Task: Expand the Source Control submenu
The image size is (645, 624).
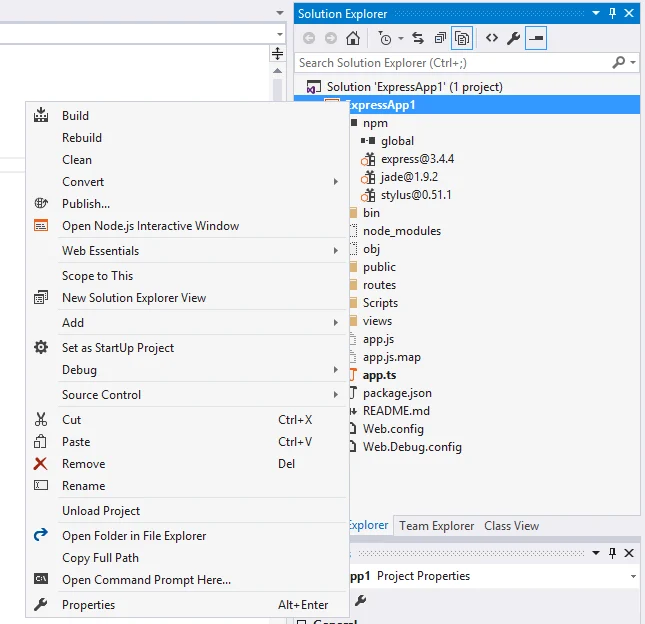Action: point(187,395)
